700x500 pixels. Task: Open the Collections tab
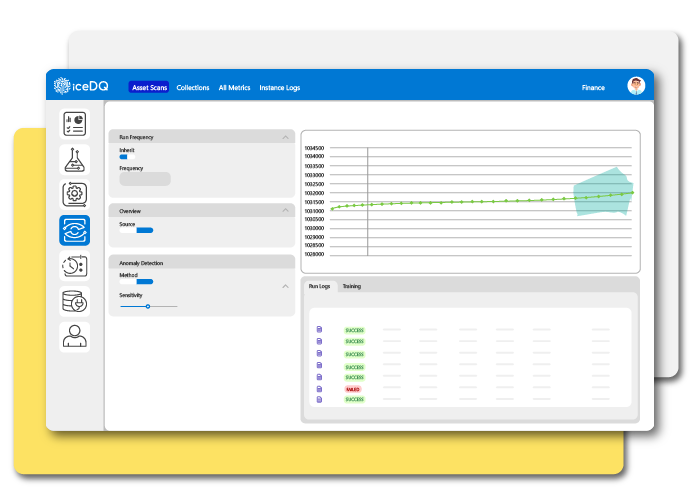(x=193, y=88)
